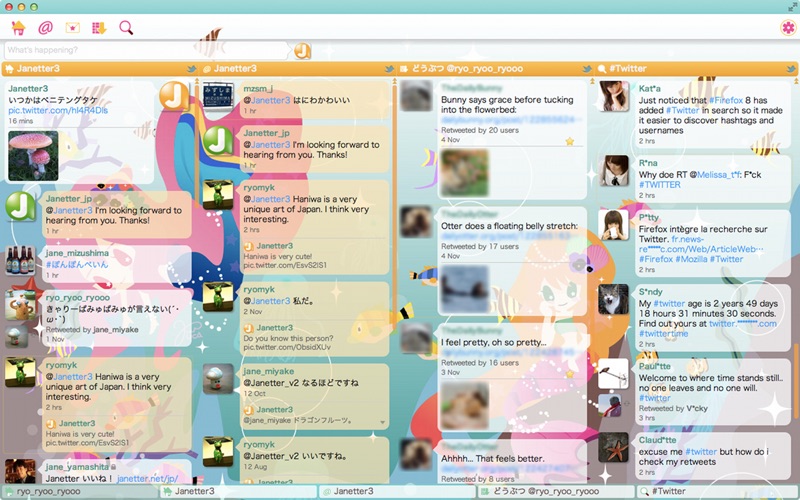This screenshot has height=500, width=800.
Task: Click favorite star on I feel pretty tweet
Action: tap(570, 374)
